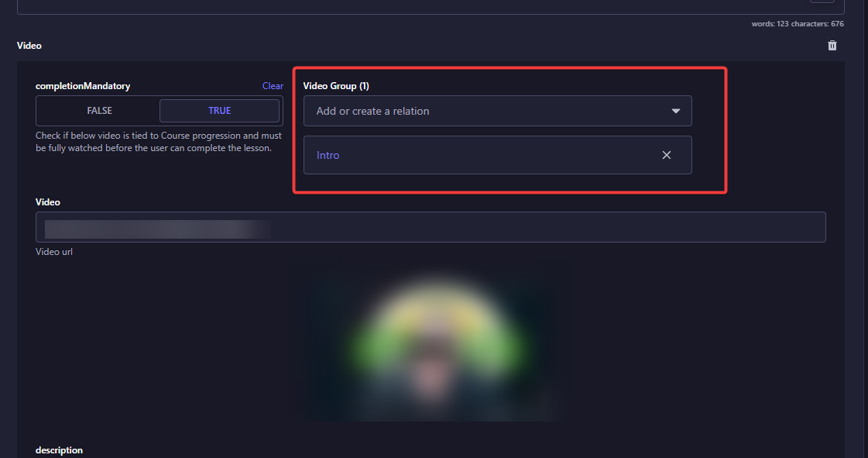Click the selected Intro relation row

(498, 155)
